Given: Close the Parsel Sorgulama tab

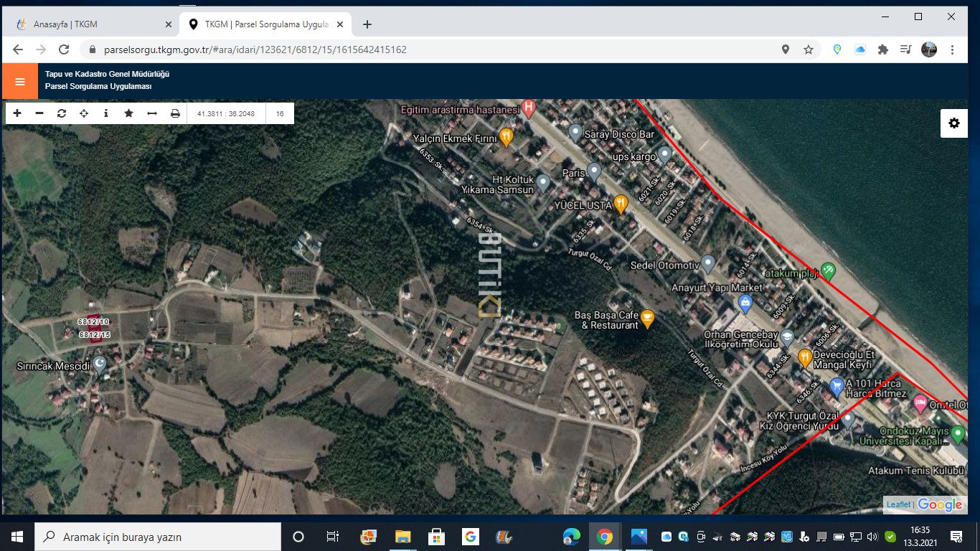Looking at the screenshot, I should tap(340, 24).
